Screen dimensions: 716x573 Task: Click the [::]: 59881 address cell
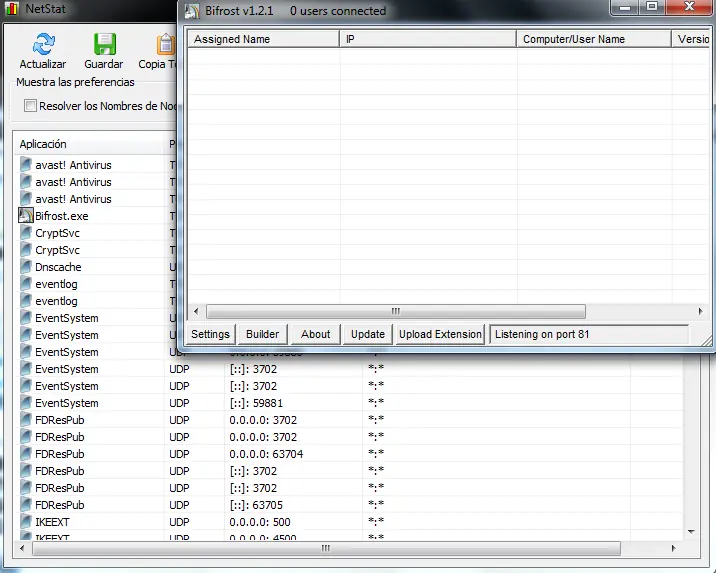click(x=256, y=403)
